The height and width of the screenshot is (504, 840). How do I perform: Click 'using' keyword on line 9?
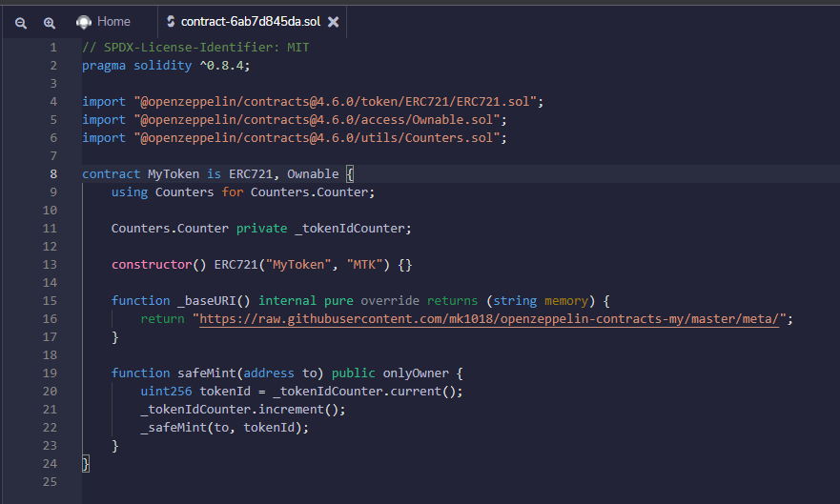[x=130, y=192]
